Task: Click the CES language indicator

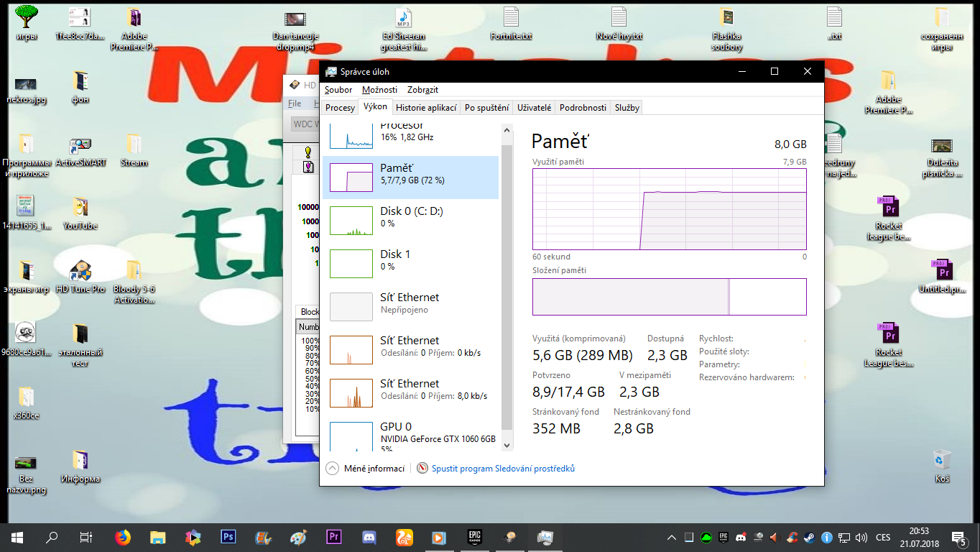Action: [883, 538]
